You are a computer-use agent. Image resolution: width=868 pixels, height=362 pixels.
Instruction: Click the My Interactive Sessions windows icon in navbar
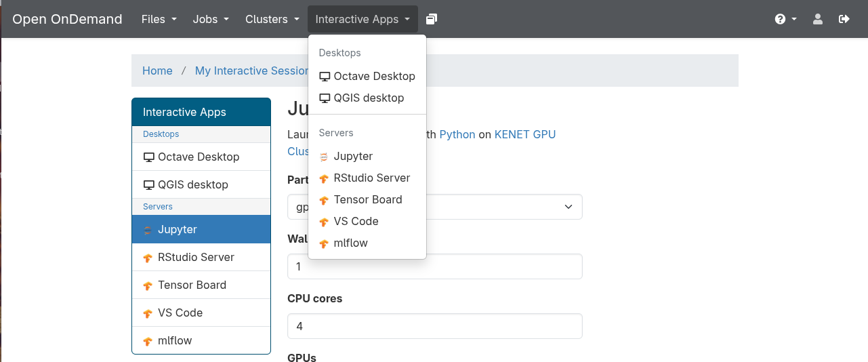[x=432, y=19]
